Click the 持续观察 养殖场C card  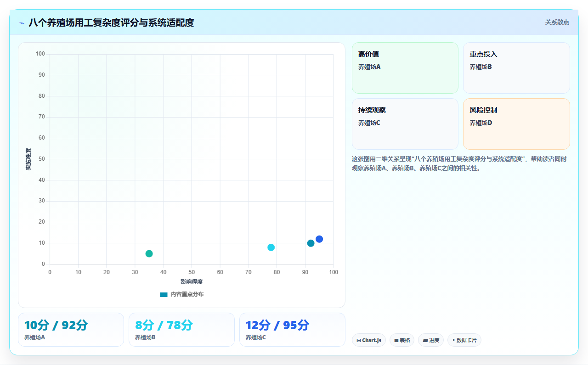pyautogui.click(x=405, y=124)
